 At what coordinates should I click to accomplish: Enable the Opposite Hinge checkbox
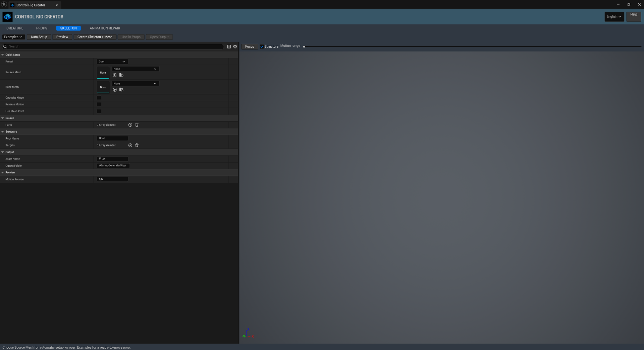click(99, 98)
